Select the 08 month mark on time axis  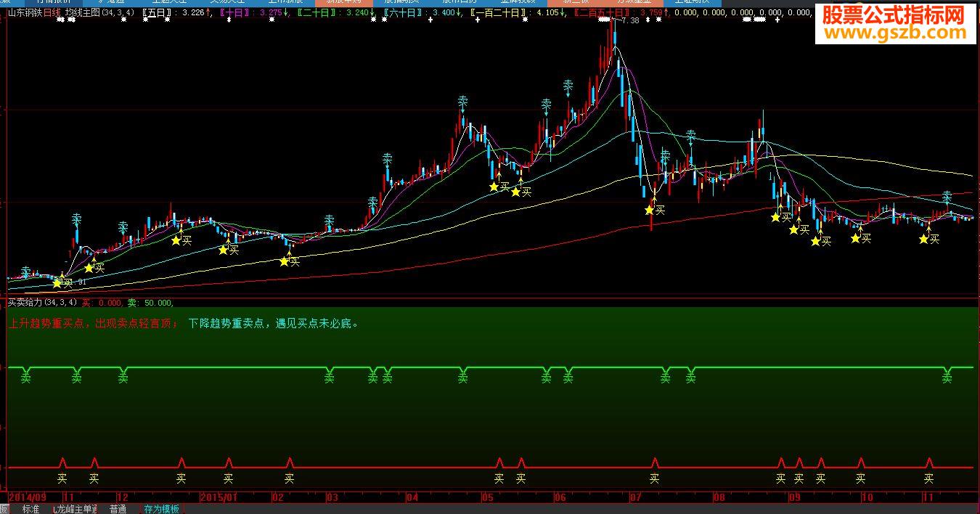(719, 498)
